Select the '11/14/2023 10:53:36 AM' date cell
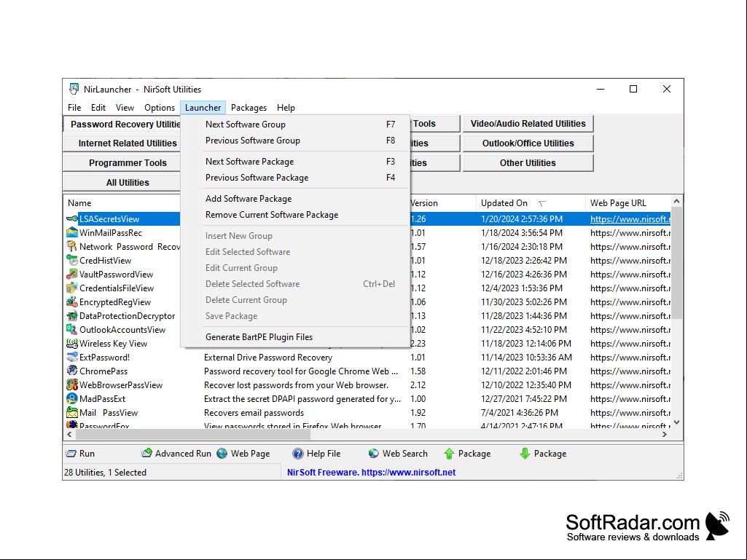Viewport: 747px width, 560px height. pyautogui.click(x=526, y=357)
